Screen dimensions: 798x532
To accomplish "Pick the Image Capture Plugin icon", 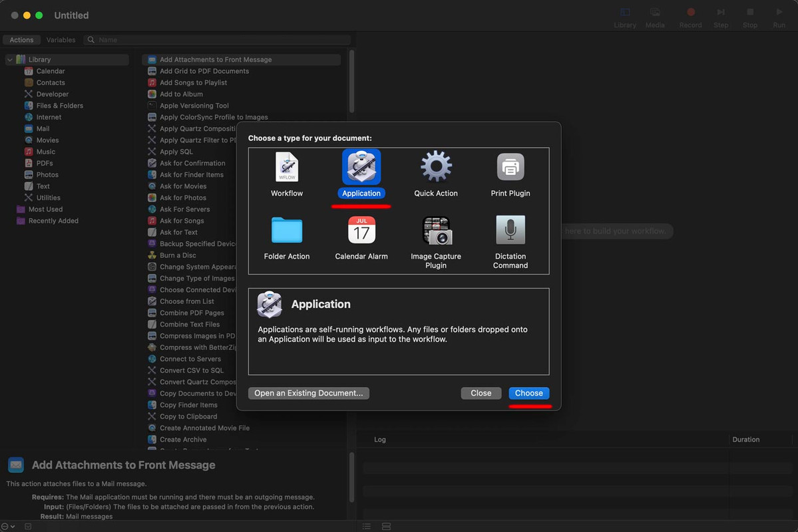I will pos(436,230).
